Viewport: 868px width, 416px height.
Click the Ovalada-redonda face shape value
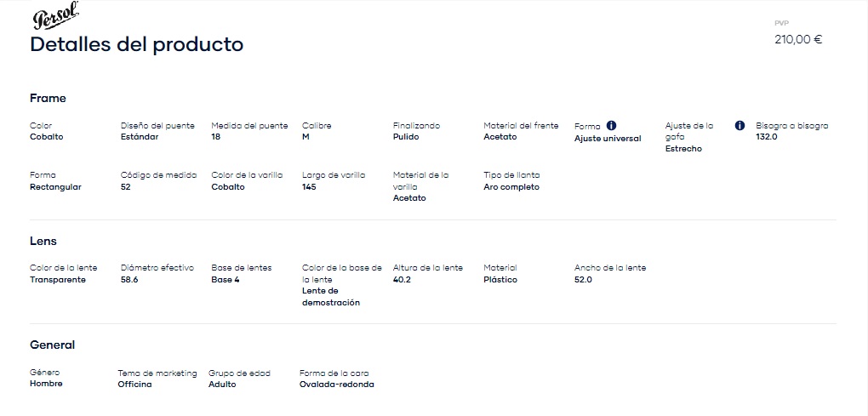(337, 385)
